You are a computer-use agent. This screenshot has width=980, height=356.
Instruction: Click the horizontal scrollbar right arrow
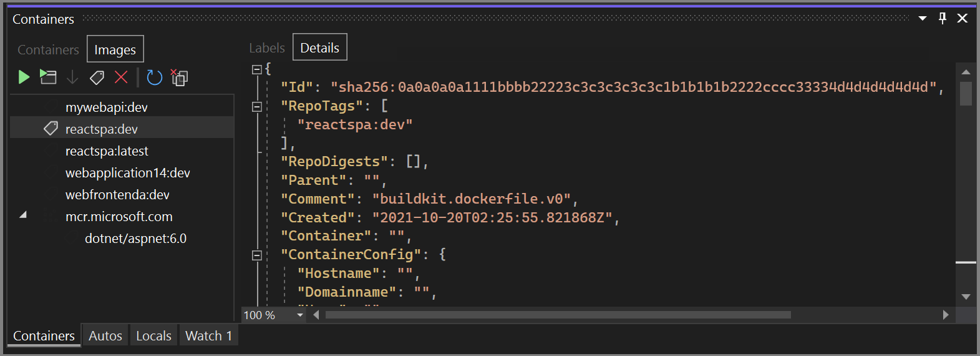coord(946,315)
